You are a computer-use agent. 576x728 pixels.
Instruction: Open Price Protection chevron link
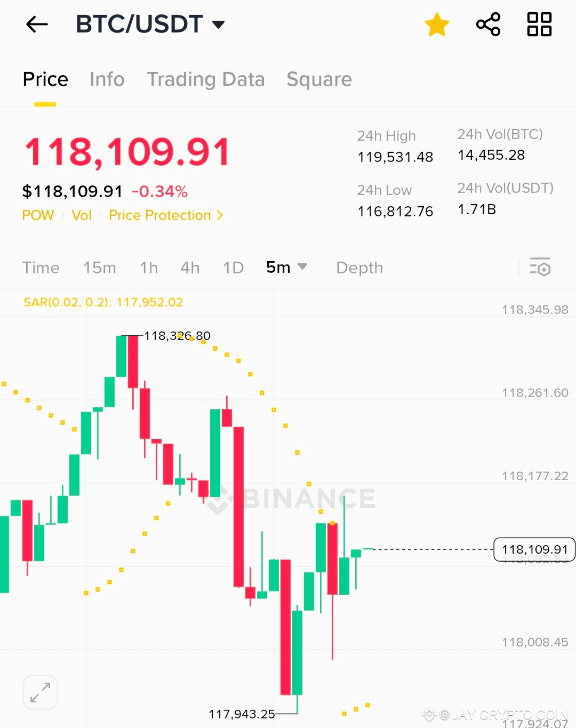pos(166,215)
